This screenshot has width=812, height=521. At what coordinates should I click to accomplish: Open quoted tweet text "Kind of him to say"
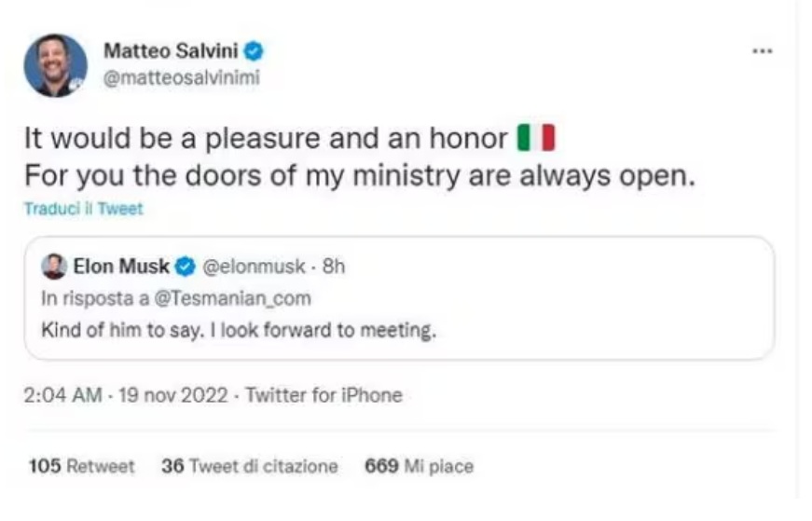click(239, 330)
